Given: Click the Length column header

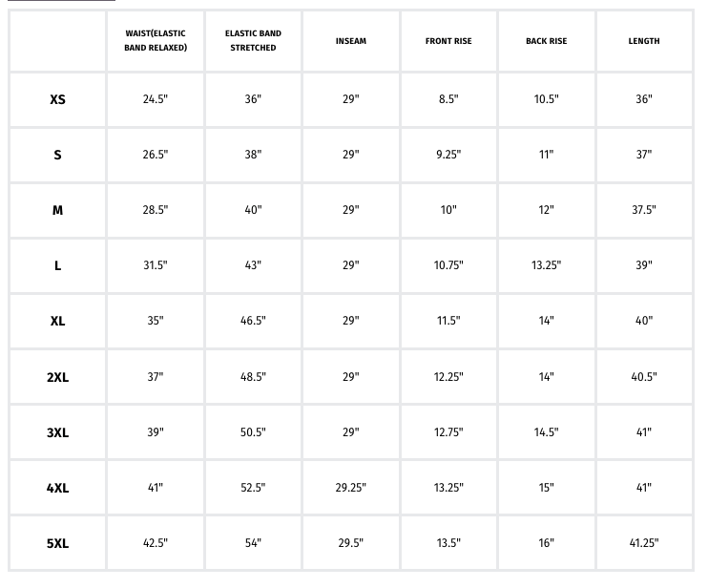Looking at the screenshot, I should point(644,41).
